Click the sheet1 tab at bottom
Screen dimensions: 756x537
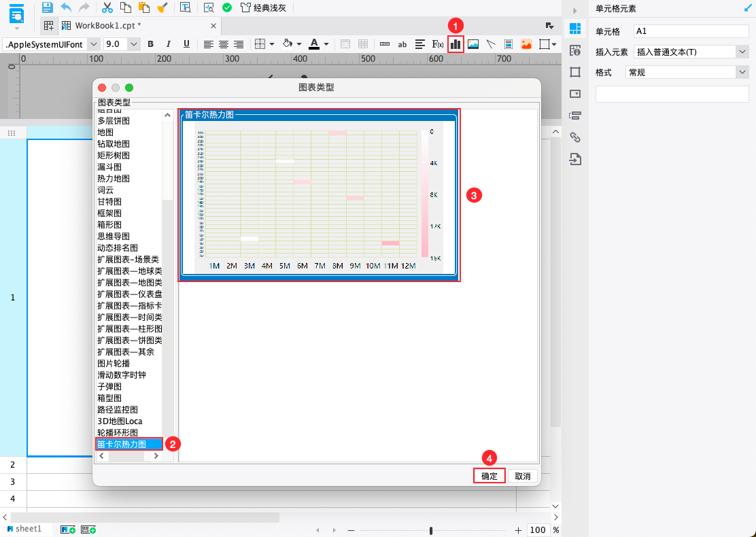click(24, 529)
